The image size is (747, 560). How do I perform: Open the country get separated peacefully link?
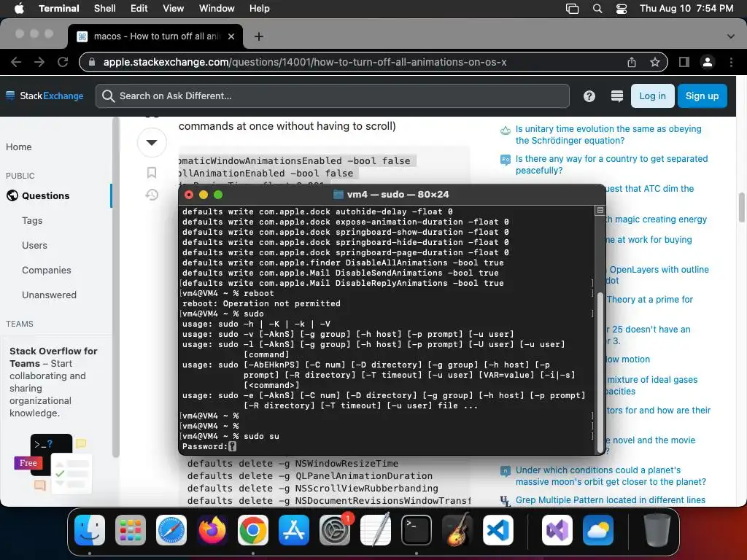pyautogui.click(x=612, y=165)
